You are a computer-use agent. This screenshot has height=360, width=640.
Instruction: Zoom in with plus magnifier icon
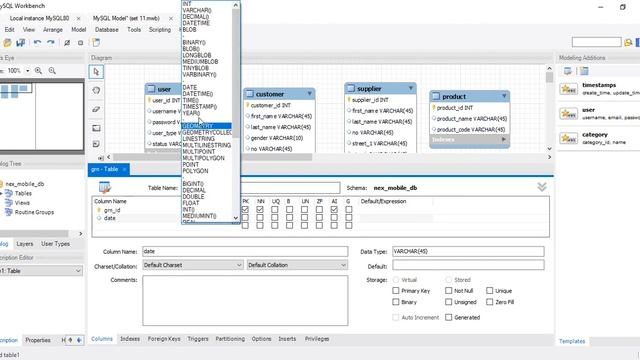pyautogui.click(x=38, y=71)
